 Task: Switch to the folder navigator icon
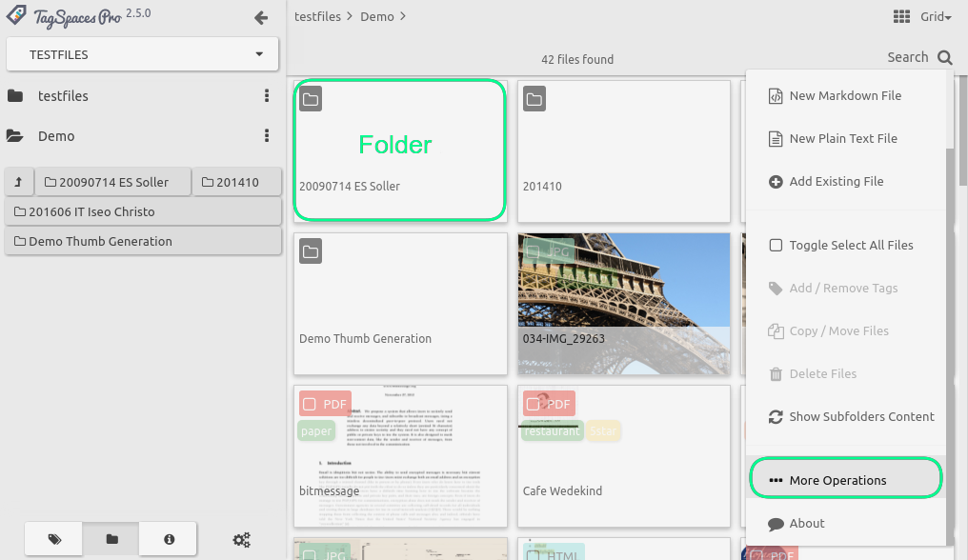tap(111, 539)
